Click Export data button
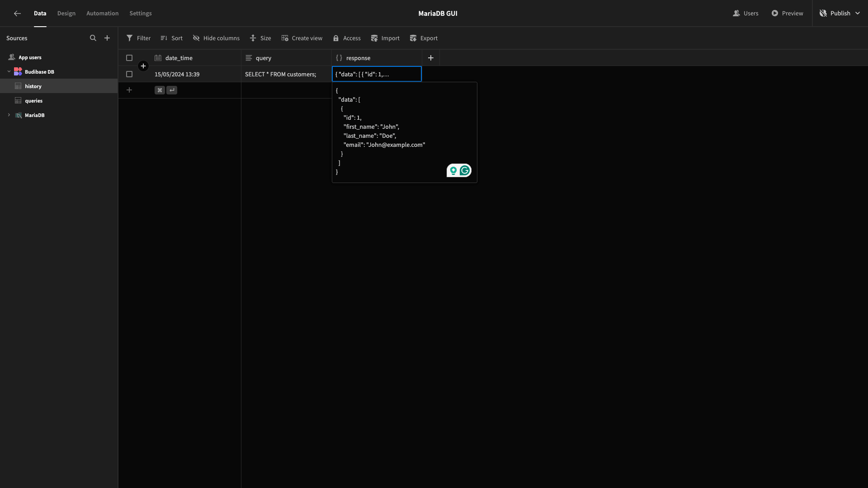This screenshot has width=868, height=488. 424,38
